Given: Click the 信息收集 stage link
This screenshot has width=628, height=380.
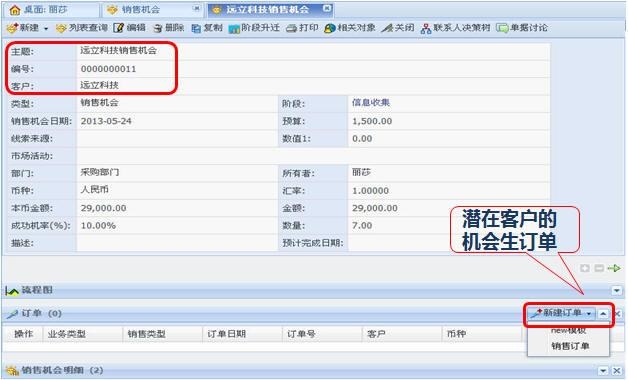Looking at the screenshot, I should point(371,103).
